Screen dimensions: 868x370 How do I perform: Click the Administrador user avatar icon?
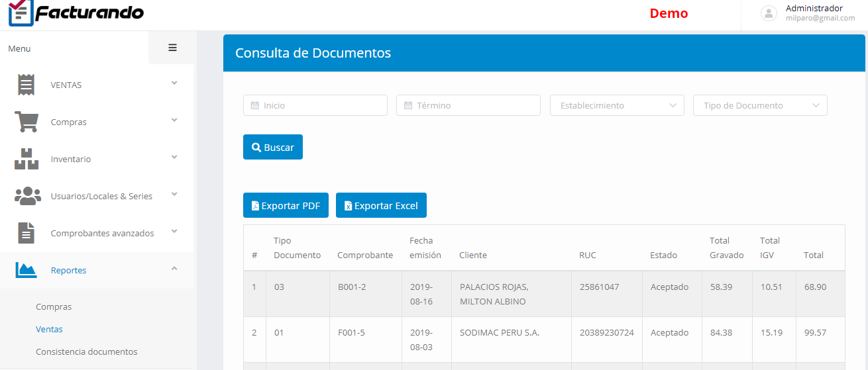pos(769,13)
